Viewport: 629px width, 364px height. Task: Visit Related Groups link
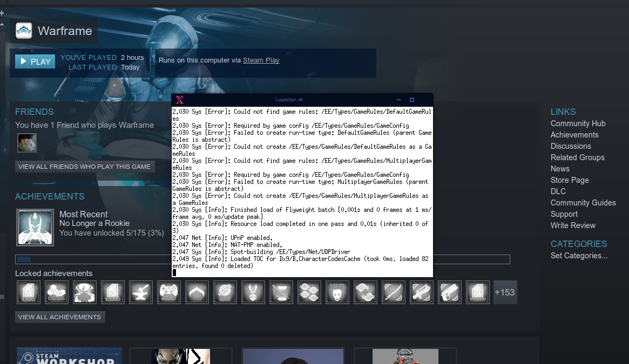pos(577,157)
